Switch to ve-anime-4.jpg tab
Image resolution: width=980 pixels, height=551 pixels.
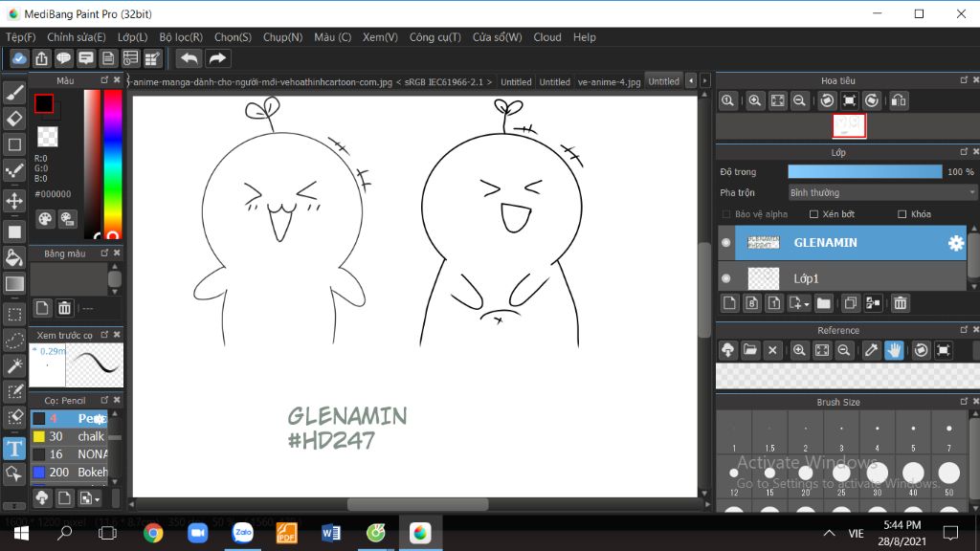[x=609, y=82]
